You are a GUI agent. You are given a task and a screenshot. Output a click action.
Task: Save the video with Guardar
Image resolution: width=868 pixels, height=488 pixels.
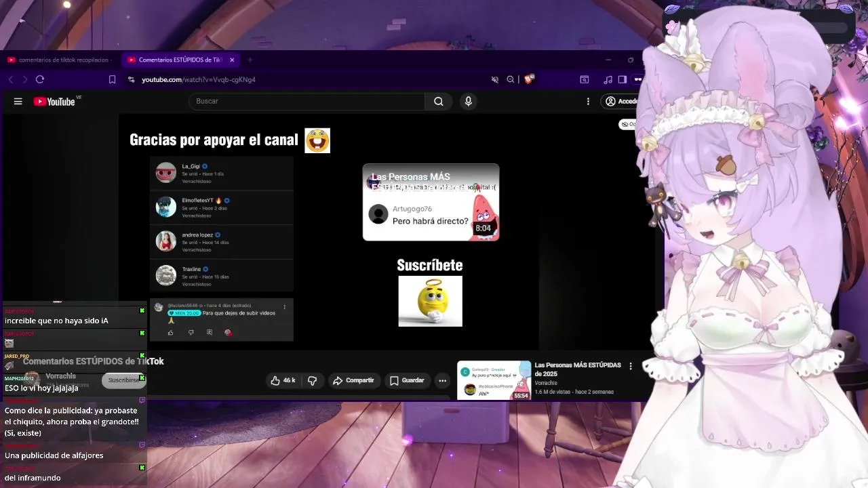click(407, 380)
